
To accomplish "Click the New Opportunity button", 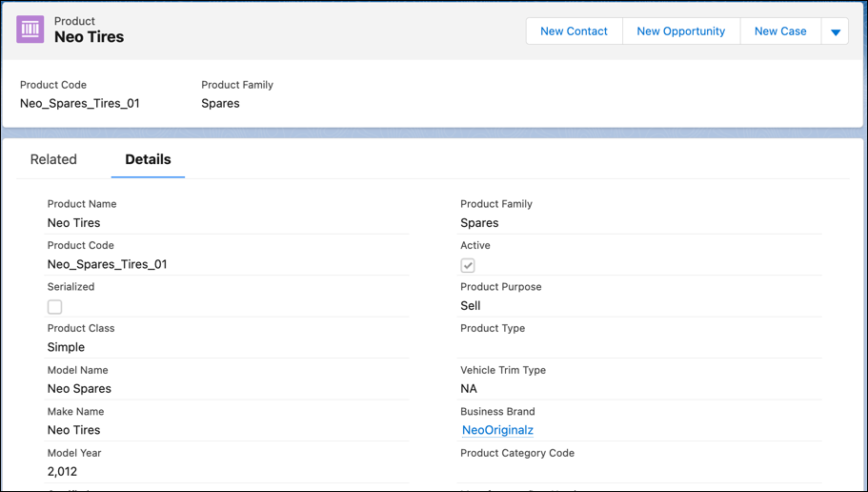I will point(681,31).
